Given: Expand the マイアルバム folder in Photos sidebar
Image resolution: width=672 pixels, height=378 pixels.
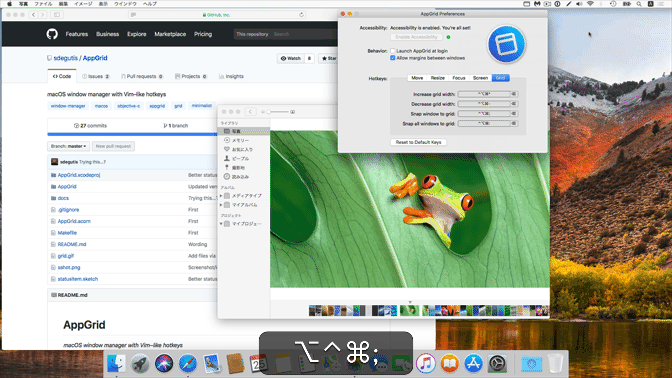Looking at the screenshot, I should click(221, 205).
